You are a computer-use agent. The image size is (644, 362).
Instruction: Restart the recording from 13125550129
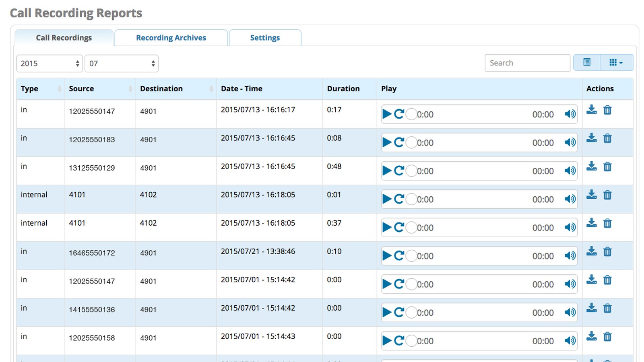399,171
